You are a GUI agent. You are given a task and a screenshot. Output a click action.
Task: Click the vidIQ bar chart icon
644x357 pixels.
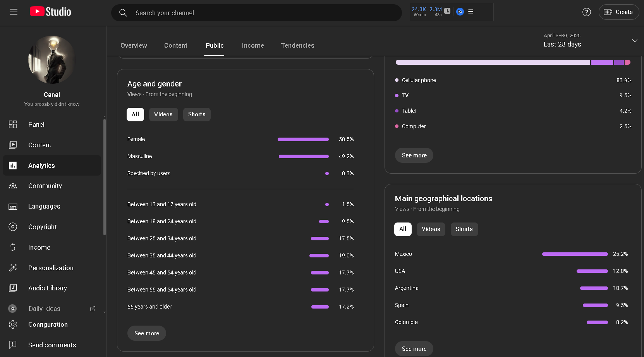[x=447, y=11]
